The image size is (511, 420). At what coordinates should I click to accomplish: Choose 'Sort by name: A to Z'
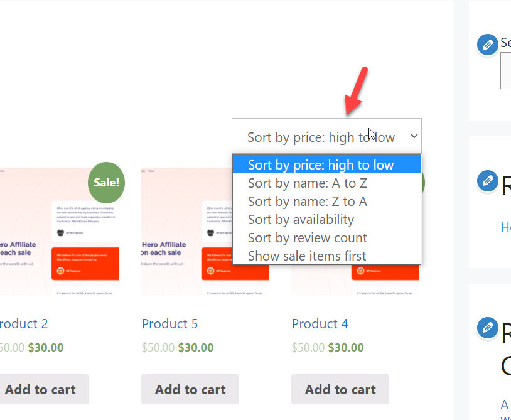tap(326, 183)
